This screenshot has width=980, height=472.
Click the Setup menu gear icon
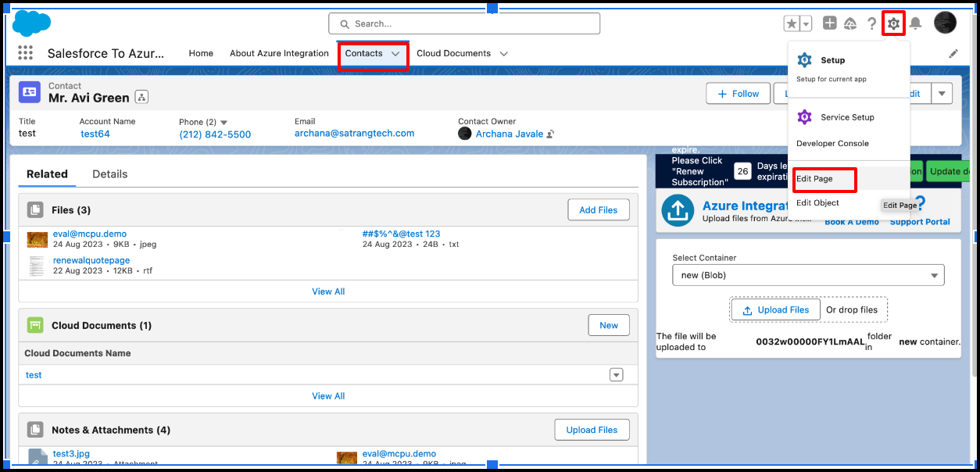[804, 60]
